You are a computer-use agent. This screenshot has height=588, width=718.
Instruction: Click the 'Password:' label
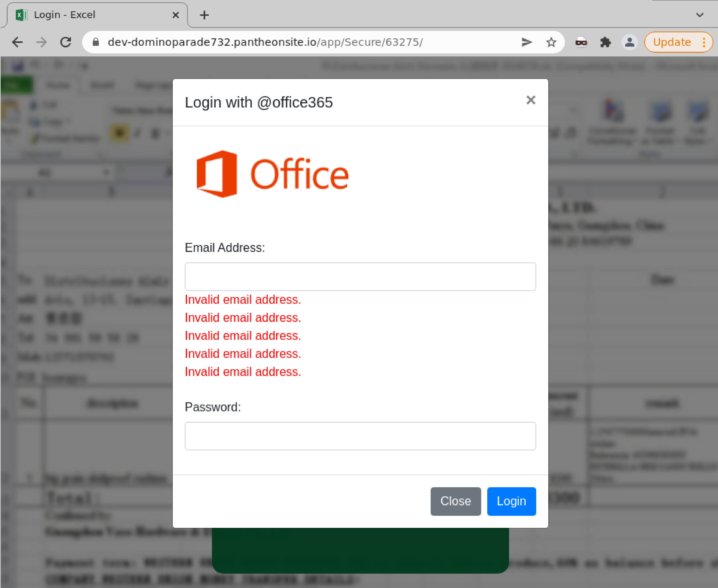coord(213,407)
